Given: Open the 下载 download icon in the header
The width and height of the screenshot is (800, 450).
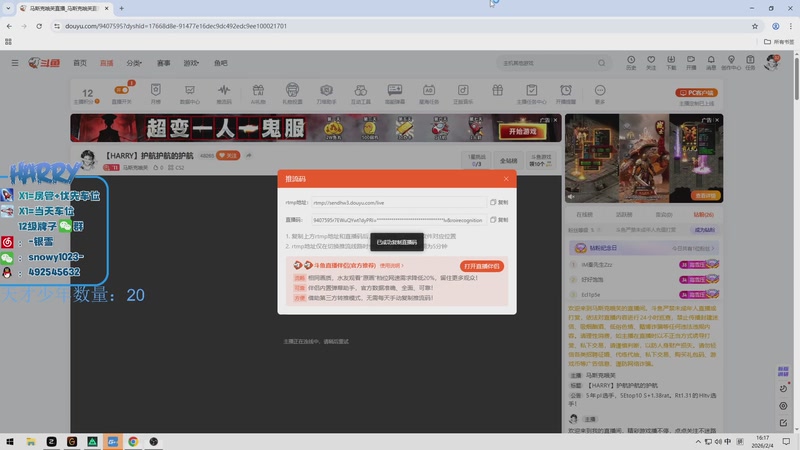Looking at the screenshot, I should click(671, 60).
